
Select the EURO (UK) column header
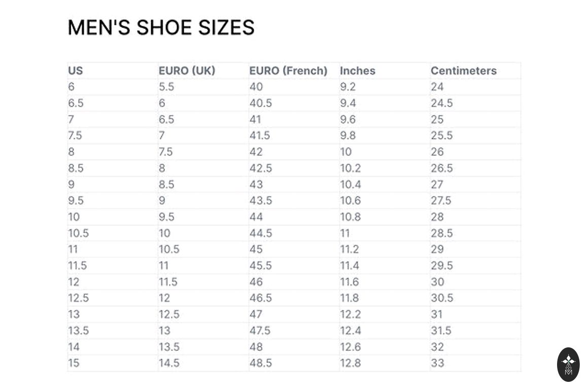coord(187,71)
